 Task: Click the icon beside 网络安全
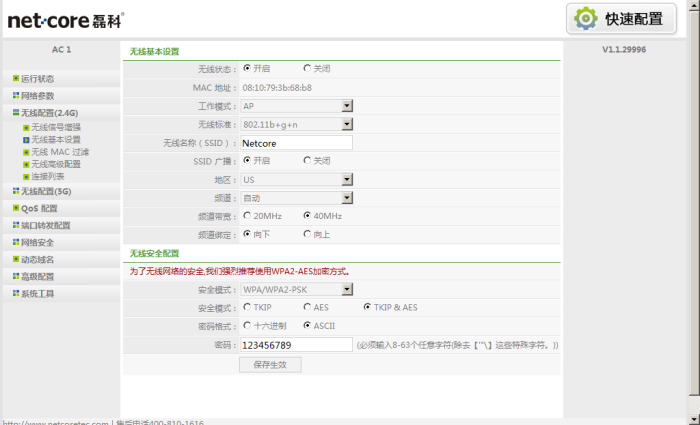pos(16,242)
